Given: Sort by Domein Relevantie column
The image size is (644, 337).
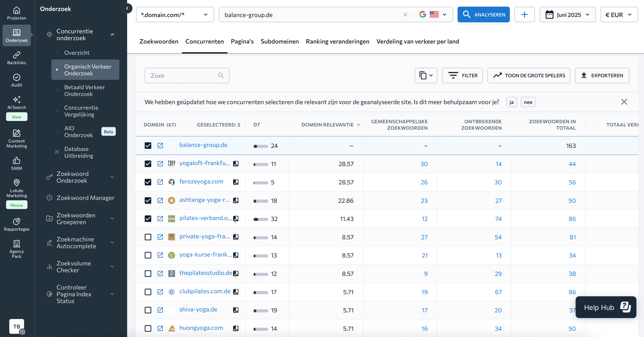Looking at the screenshot, I should (x=331, y=125).
